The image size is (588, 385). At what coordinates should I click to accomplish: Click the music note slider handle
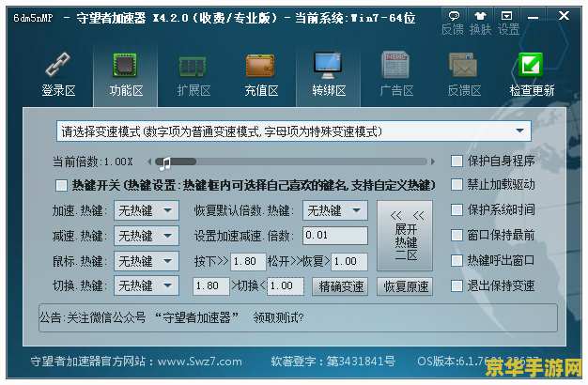[x=165, y=163]
